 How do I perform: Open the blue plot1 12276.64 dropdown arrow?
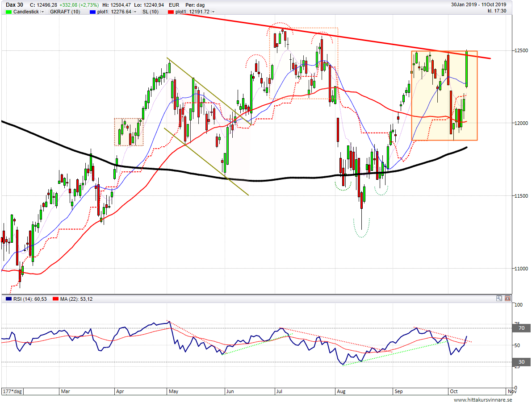coord(135,12)
